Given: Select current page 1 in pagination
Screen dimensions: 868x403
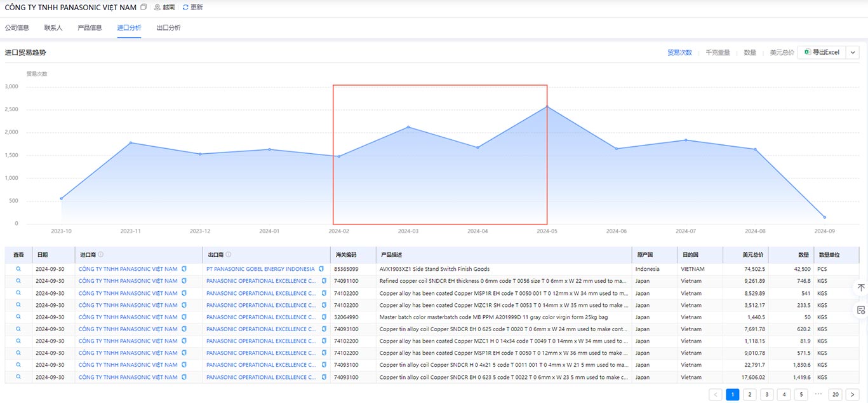Looking at the screenshot, I should point(733,395).
